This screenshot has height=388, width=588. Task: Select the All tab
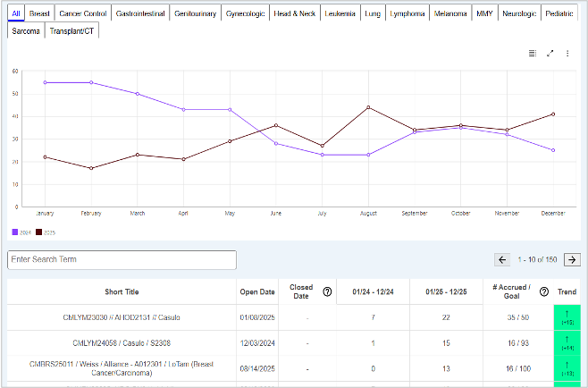pyautogui.click(x=16, y=13)
